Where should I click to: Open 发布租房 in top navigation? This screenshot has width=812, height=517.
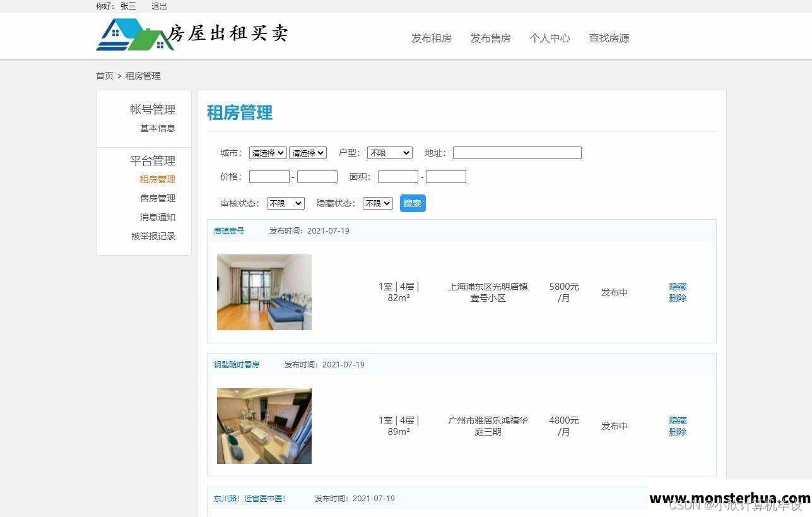(431, 38)
